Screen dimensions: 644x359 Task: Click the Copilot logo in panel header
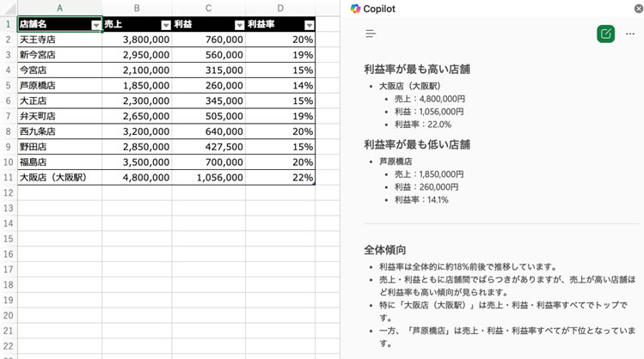(x=356, y=9)
